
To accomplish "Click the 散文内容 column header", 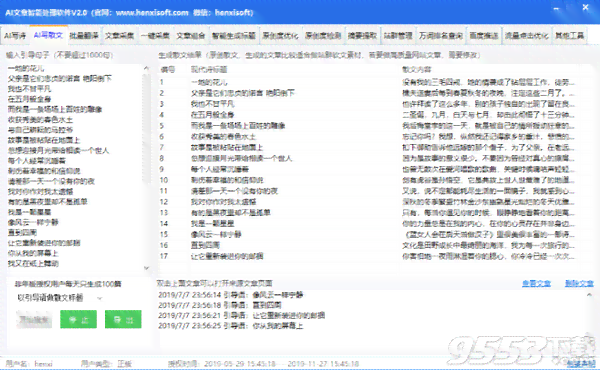I will [417, 70].
